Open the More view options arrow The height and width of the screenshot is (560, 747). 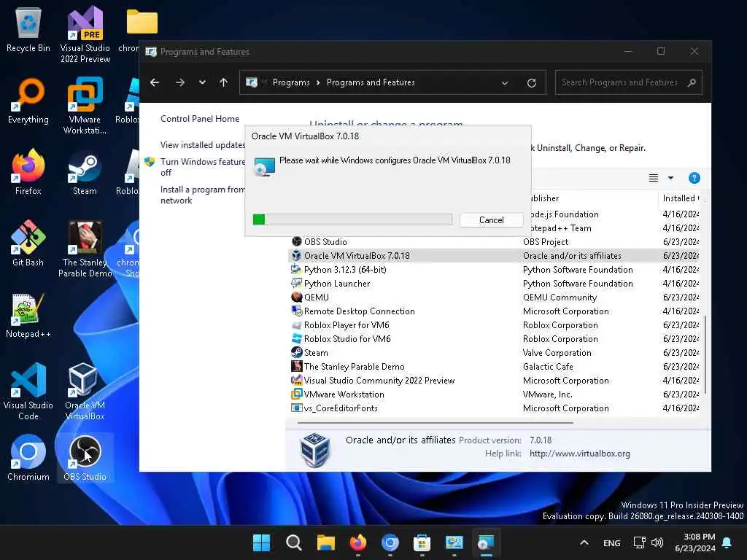tap(671, 178)
